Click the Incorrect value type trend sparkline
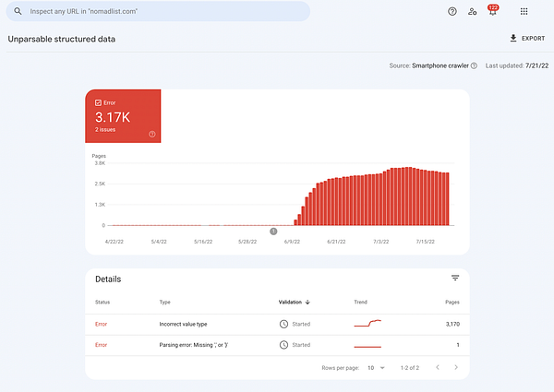The width and height of the screenshot is (554, 392). point(367,324)
